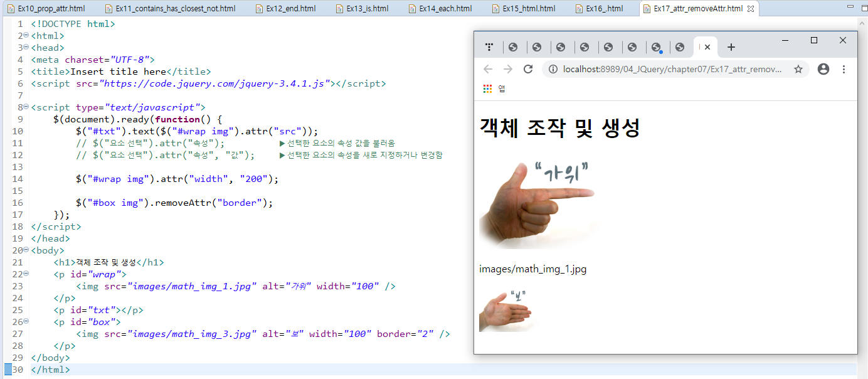The width and height of the screenshot is (868, 379).
Task: Click the h1 객체 조작 및 생성 code line
Action: pos(109,262)
